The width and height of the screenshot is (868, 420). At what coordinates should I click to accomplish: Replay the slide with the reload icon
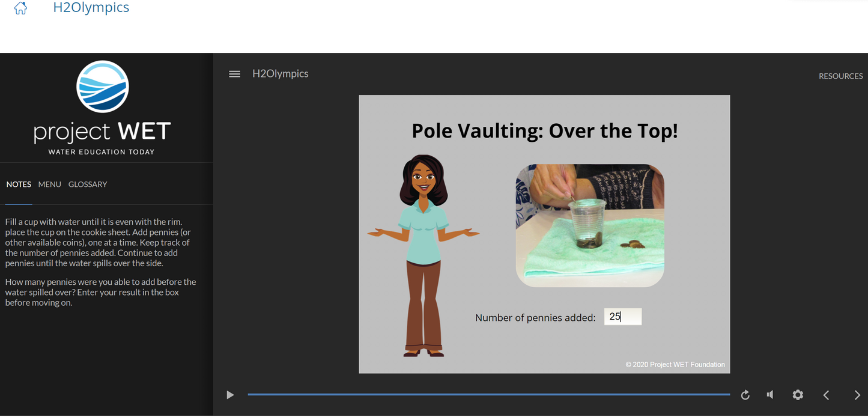click(x=745, y=395)
